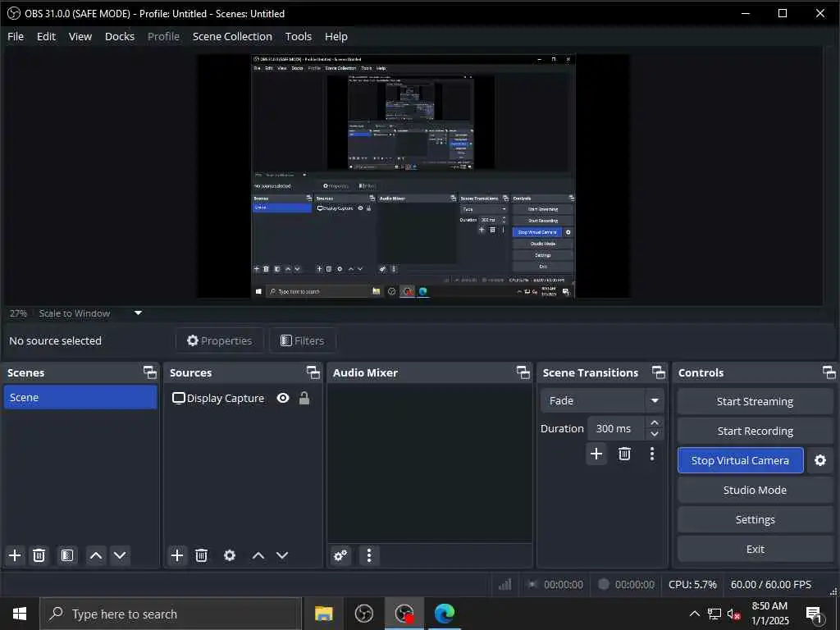
Task: Move source down in Sources list
Action: point(282,555)
